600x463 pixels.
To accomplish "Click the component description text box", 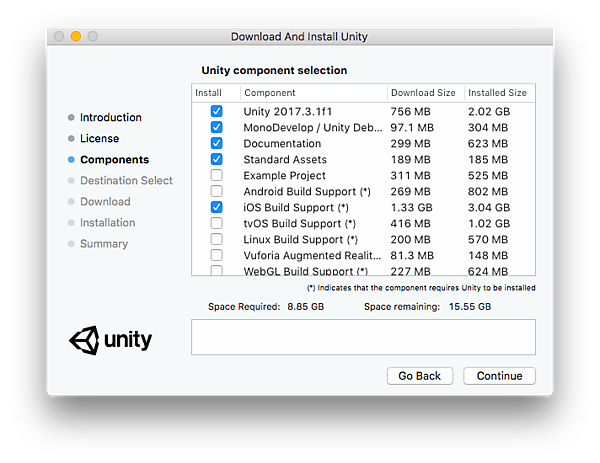I will (363, 337).
